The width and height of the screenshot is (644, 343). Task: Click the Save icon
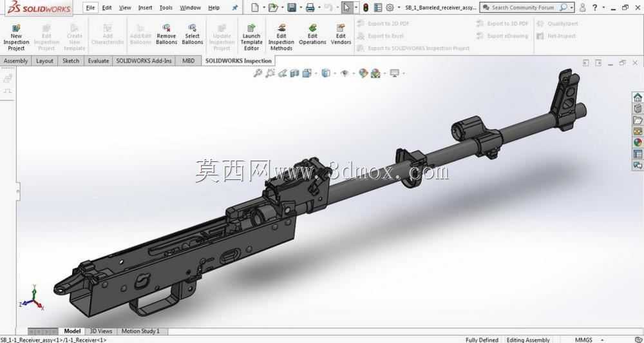coord(292,7)
